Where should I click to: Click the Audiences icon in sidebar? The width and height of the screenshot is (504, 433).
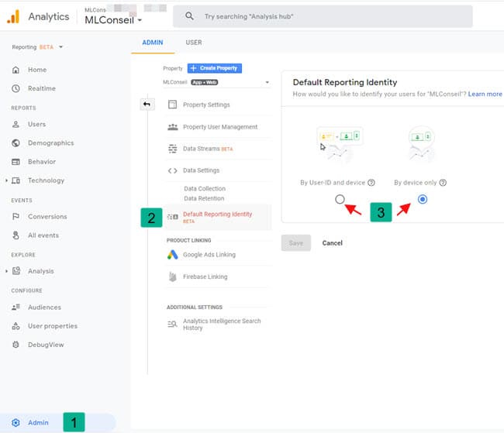16,307
